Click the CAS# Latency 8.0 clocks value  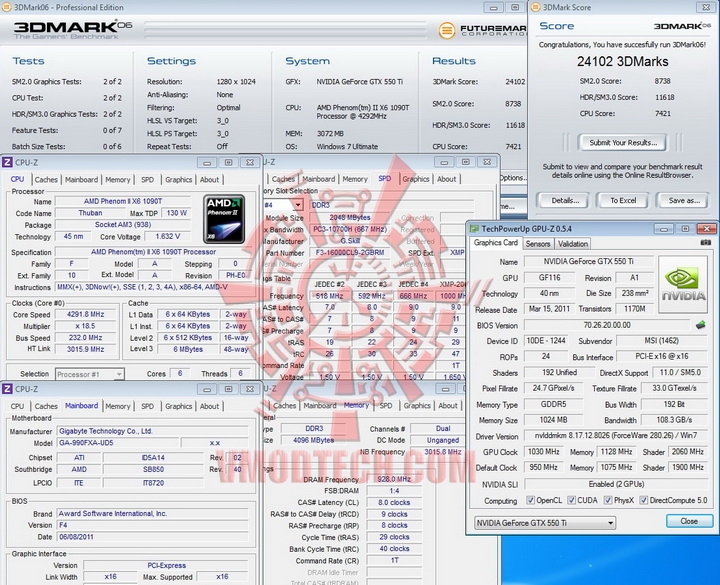tap(394, 502)
